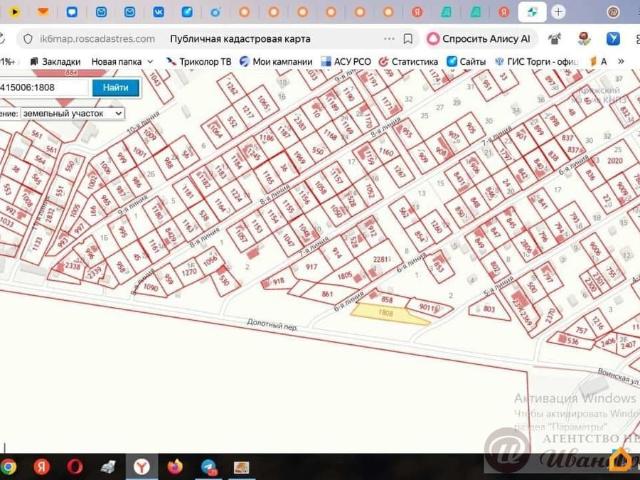Open the image viewer app in taskbar
640x480 pixels.
[241, 467]
